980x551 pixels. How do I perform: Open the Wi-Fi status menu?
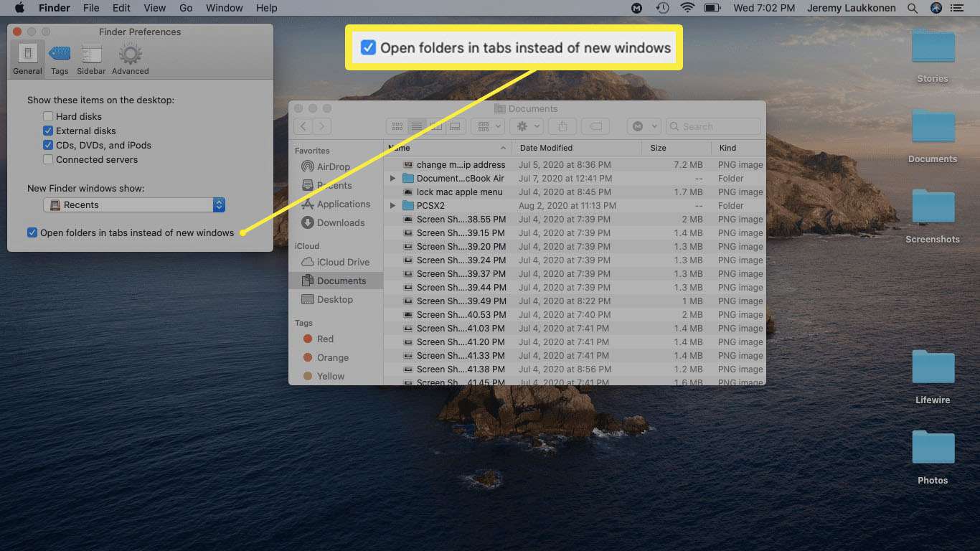pos(687,8)
